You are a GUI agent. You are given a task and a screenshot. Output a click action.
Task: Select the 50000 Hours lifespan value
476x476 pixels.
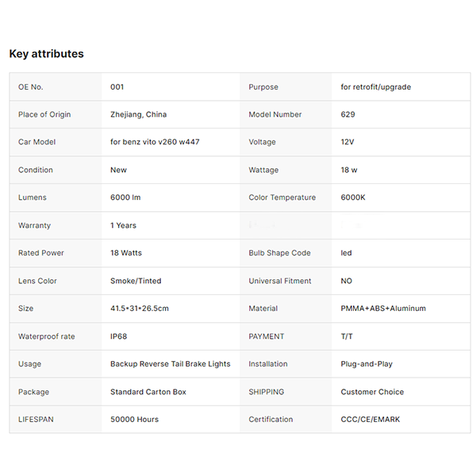coord(134,420)
